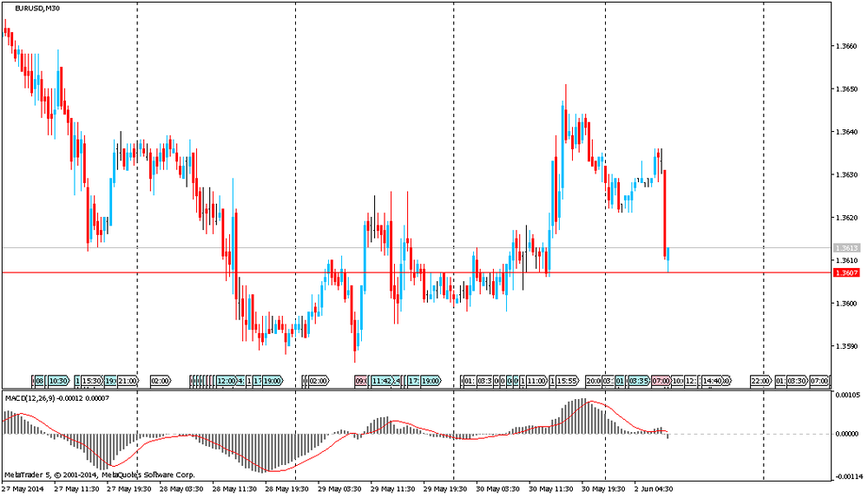Select the cyan 11:42 event marker
Screen dimensions: 868x498
tap(383, 381)
